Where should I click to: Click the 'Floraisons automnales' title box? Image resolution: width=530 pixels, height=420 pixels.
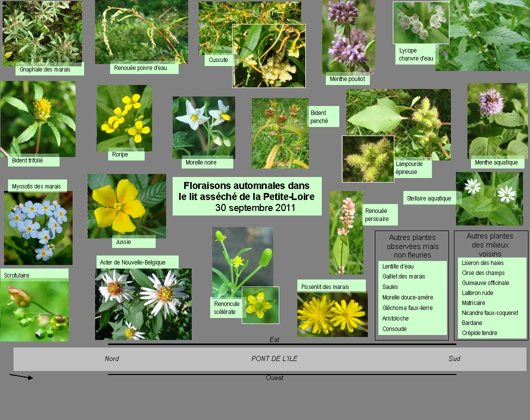[247, 196]
